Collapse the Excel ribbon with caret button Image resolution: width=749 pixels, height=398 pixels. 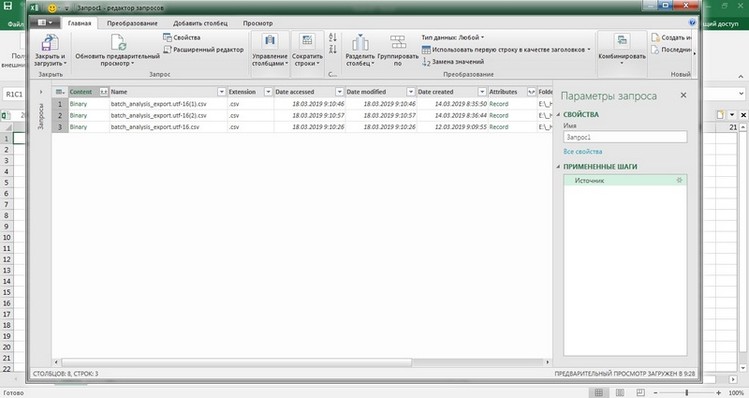coord(741,76)
